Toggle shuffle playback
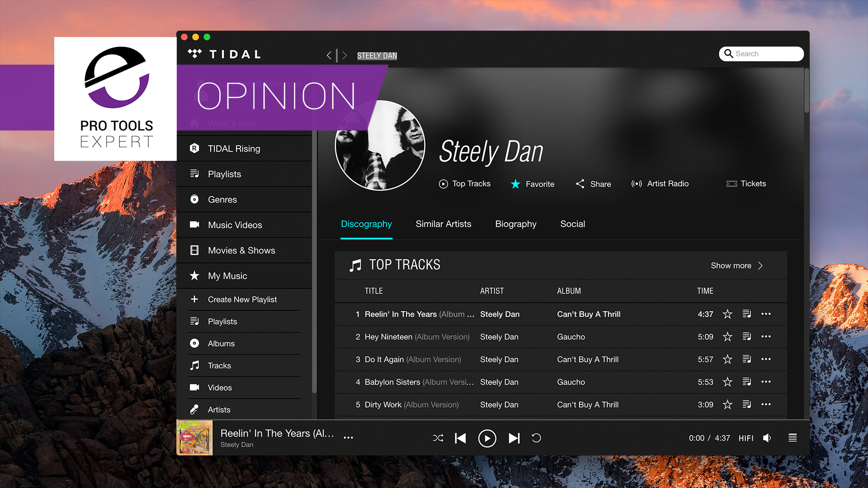The image size is (868, 488). pos(438,438)
